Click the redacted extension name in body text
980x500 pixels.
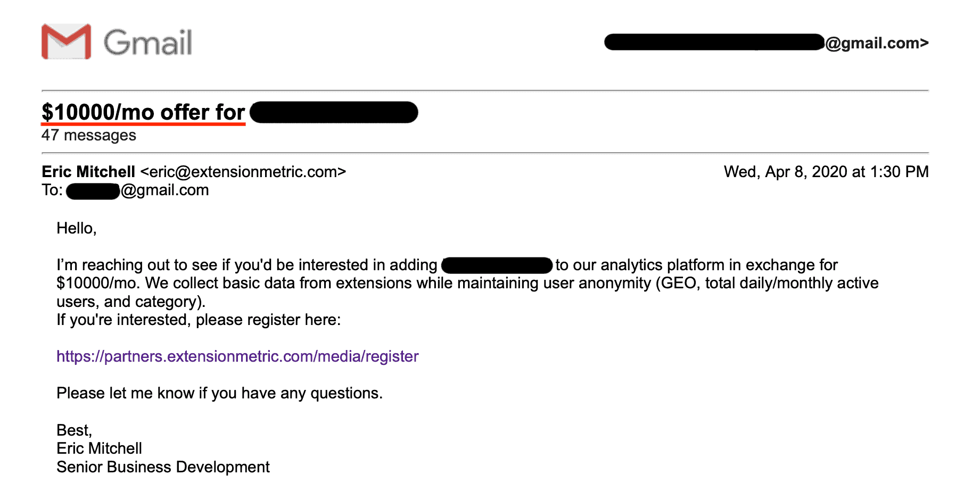[497, 265]
